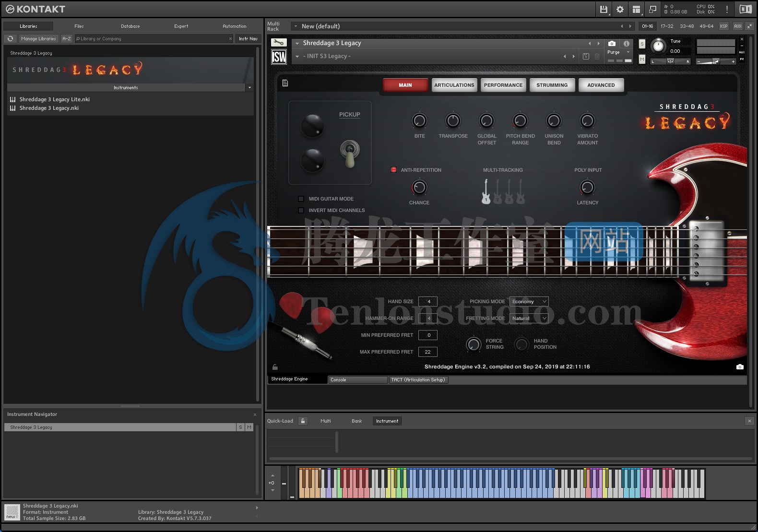Open the Purge dropdown menu
The height and width of the screenshot is (532, 758).
pyautogui.click(x=618, y=52)
